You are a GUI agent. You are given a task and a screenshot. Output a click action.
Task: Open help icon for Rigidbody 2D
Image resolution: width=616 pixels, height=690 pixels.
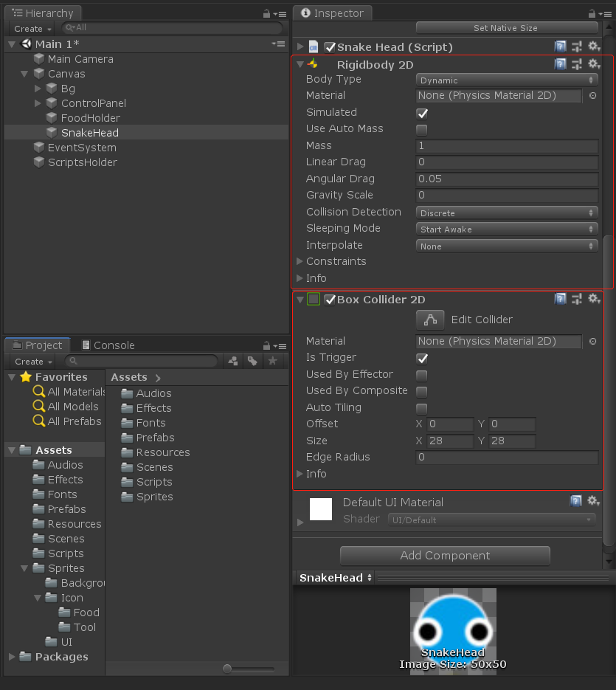tap(560, 64)
